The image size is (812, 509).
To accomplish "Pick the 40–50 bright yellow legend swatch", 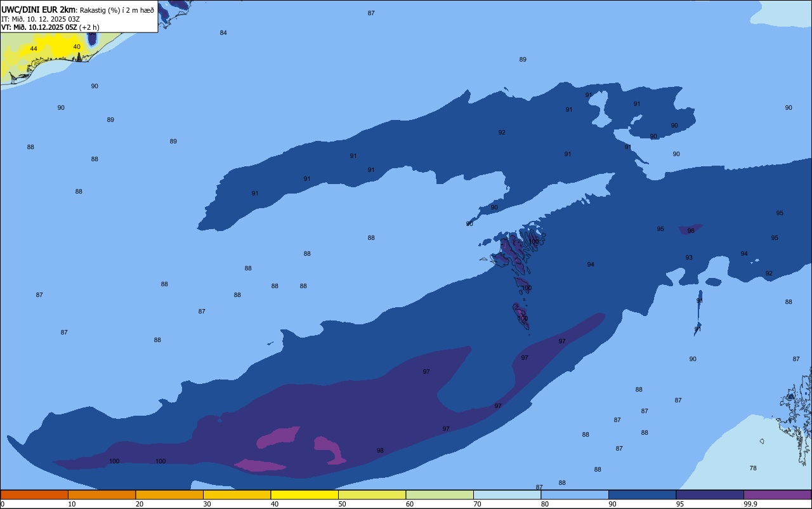I will 304,494.
